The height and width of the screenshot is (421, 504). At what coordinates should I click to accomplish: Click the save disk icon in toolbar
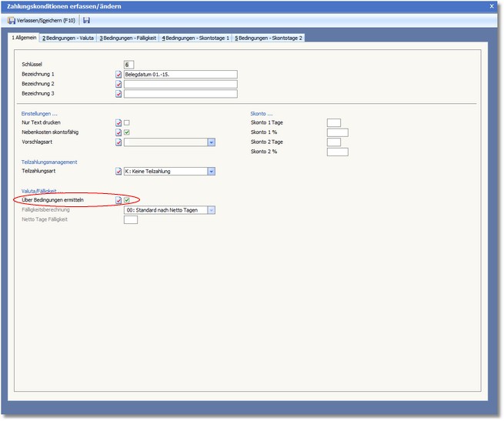click(x=86, y=20)
